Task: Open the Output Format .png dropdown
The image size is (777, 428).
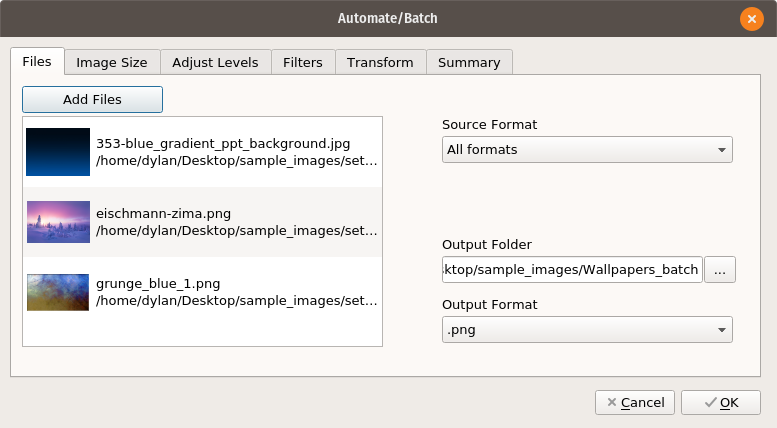Action: (x=587, y=329)
